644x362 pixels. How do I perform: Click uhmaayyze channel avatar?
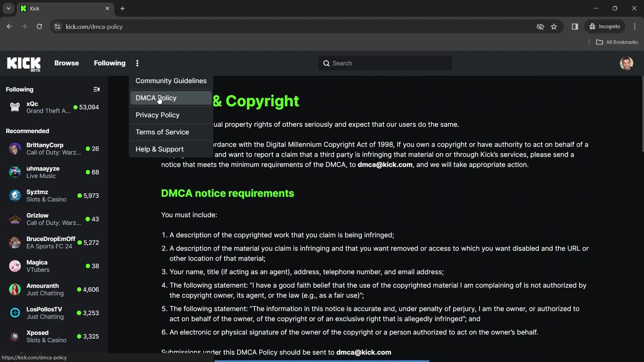15,172
